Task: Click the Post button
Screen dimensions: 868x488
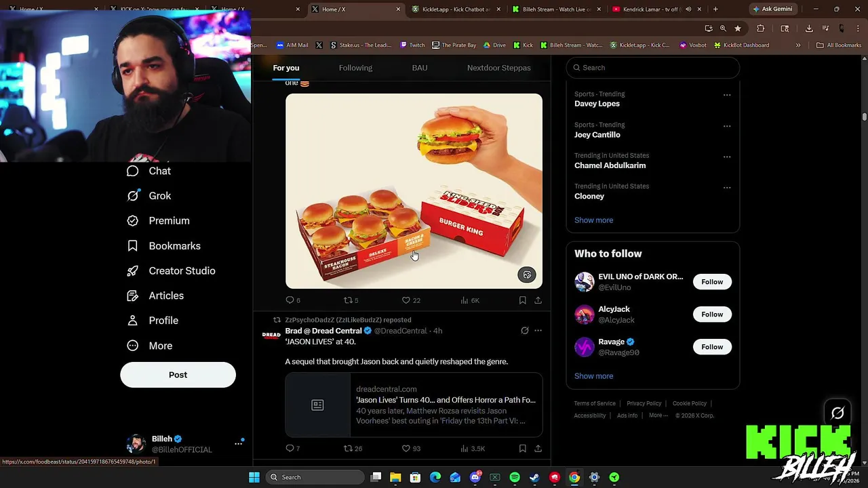Action: coord(178,375)
